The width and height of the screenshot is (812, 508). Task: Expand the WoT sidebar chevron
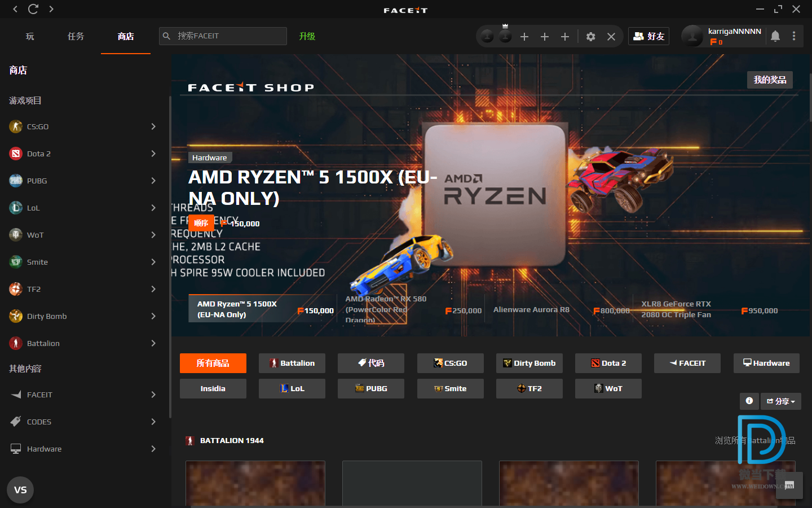pyautogui.click(x=153, y=235)
